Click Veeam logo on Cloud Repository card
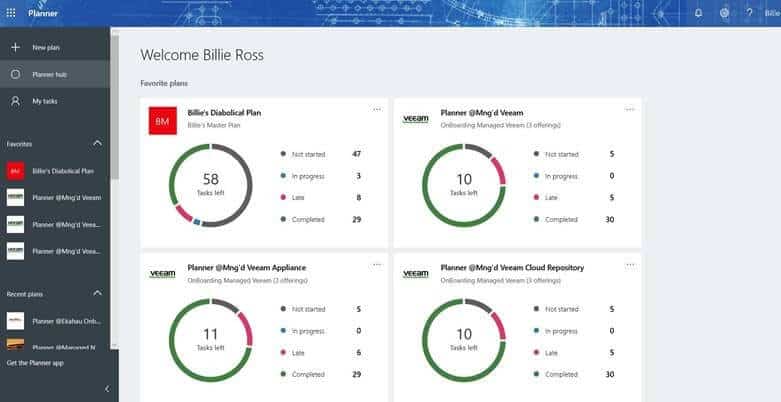This screenshot has width=781, height=402. (x=415, y=274)
